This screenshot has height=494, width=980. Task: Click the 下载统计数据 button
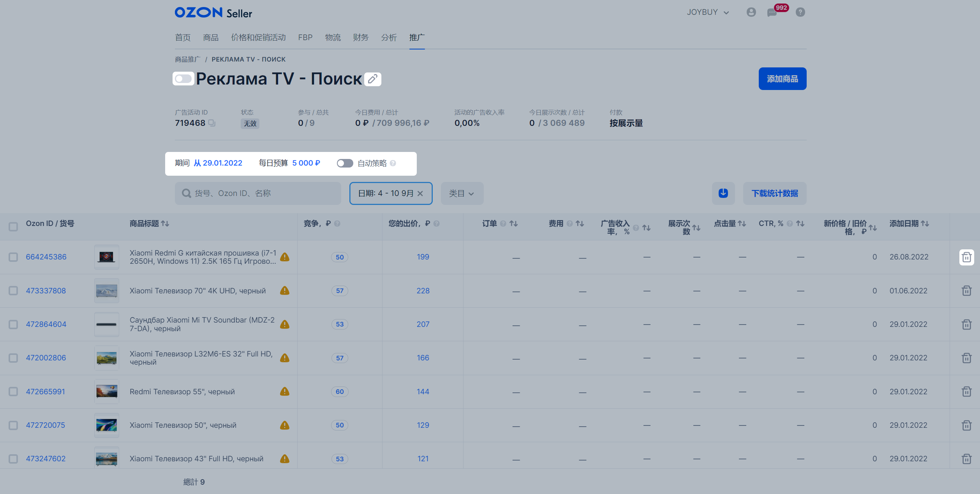(775, 193)
